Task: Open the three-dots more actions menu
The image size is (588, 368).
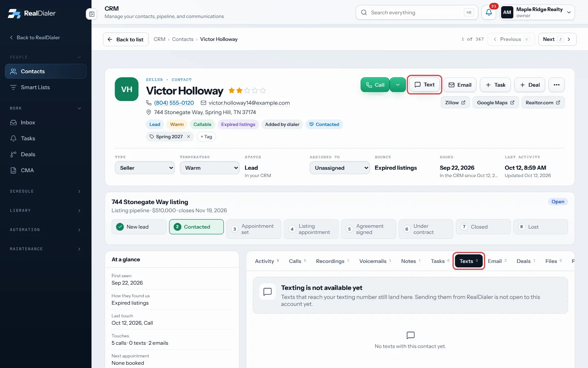Action: [557, 85]
